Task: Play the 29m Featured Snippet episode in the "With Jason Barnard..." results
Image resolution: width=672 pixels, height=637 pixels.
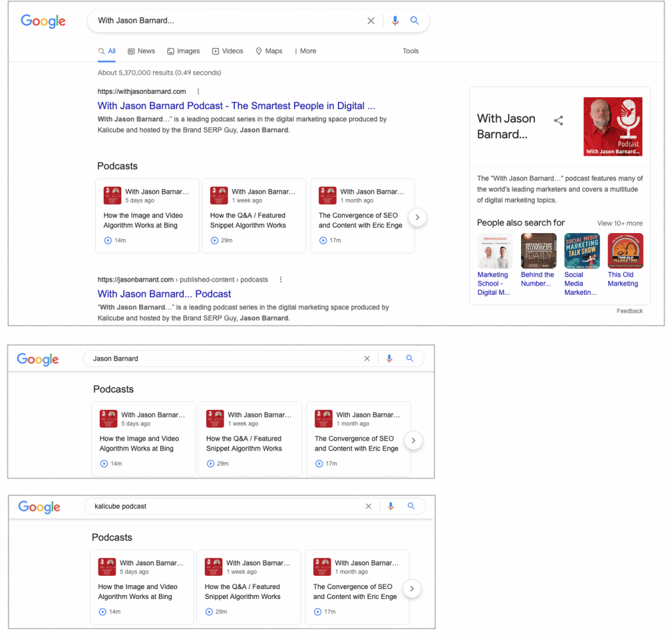Action: coord(215,240)
